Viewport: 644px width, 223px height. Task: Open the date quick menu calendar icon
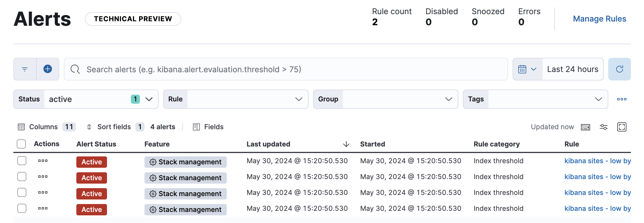tap(527, 69)
